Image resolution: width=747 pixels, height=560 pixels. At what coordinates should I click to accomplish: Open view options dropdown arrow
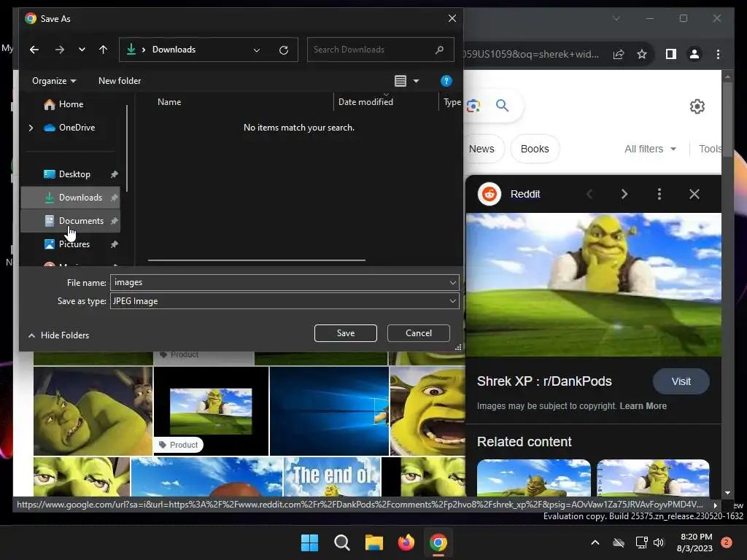point(416,81)
